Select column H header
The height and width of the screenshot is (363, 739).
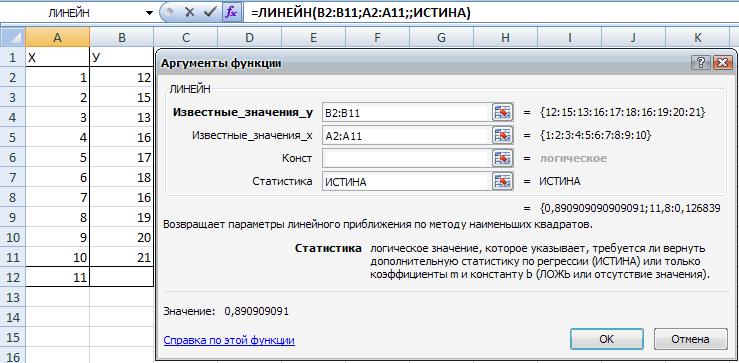pos(506,38)
